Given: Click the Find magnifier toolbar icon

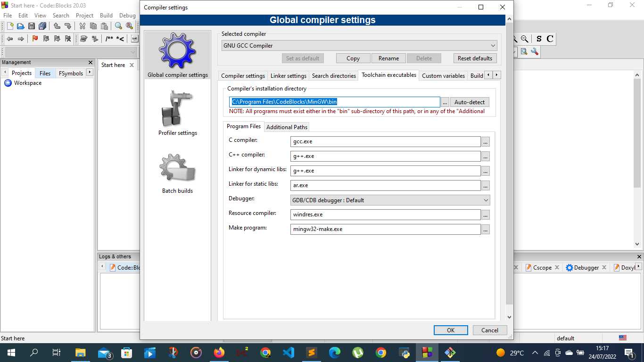Looking at the screenshot, I should [118, 26].
